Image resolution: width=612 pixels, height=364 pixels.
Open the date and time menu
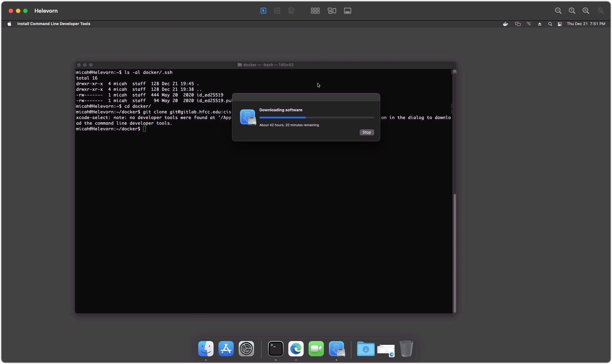(x=586, y=24)
